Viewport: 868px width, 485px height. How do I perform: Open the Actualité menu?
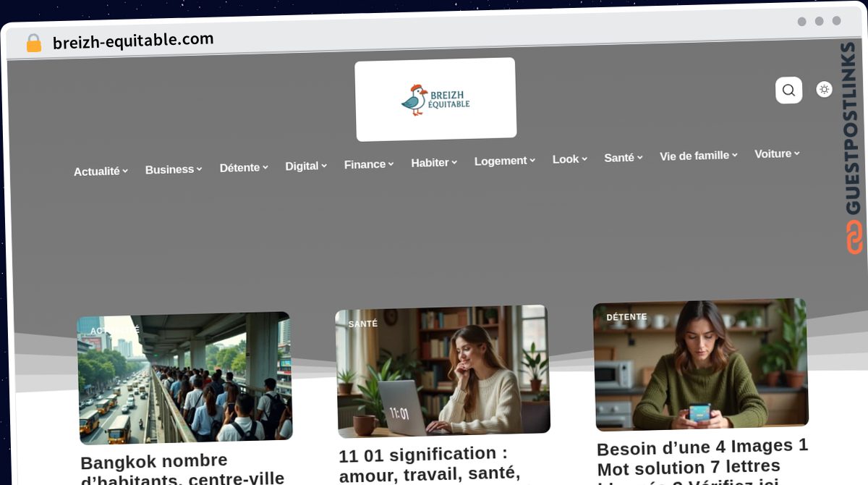click(x=101, y=172)
